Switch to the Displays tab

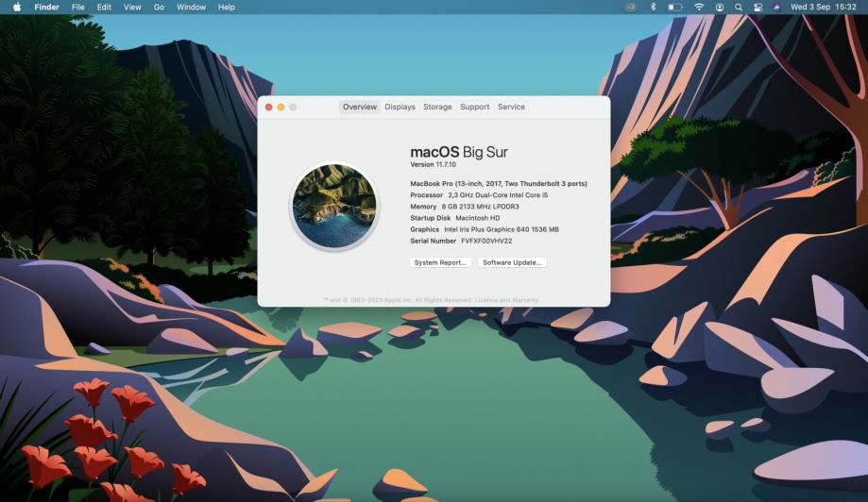400,107
